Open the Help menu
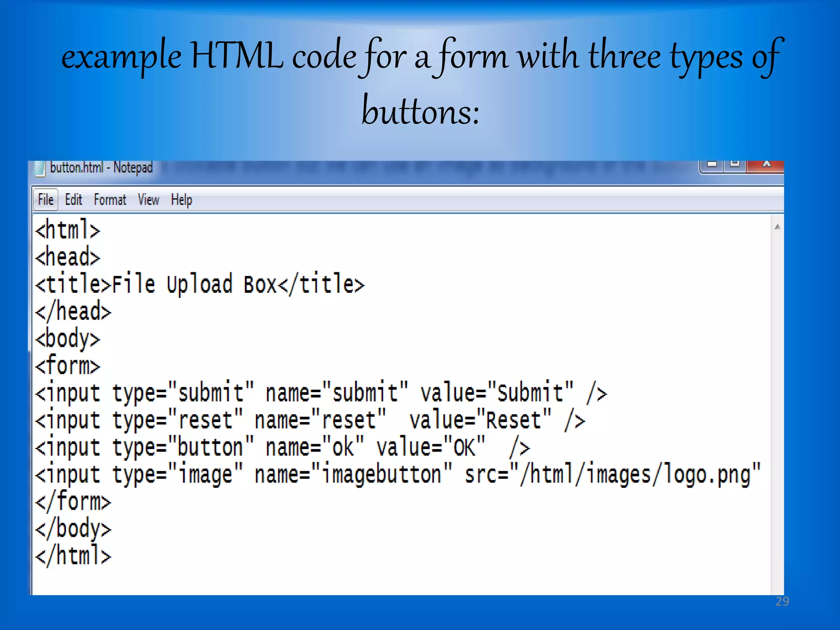The height and width of the screenshot is (630, 840). coord(181,200)
